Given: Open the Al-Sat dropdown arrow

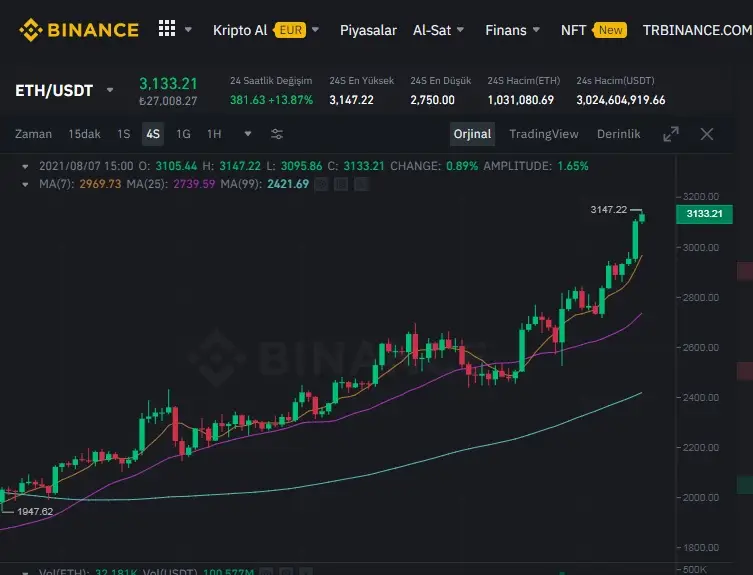Looking at the screenshot, I should [x=460, y=30].
